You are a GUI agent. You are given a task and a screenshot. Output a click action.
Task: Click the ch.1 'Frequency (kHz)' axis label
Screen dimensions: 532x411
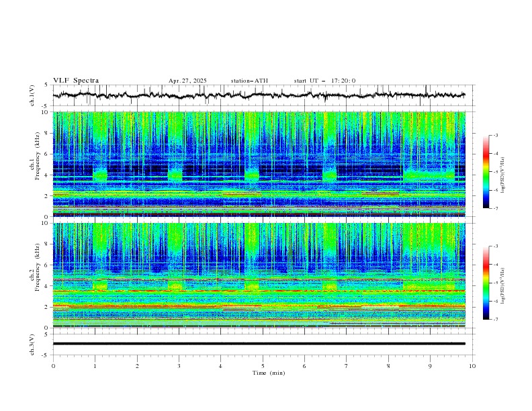[38, 156]
